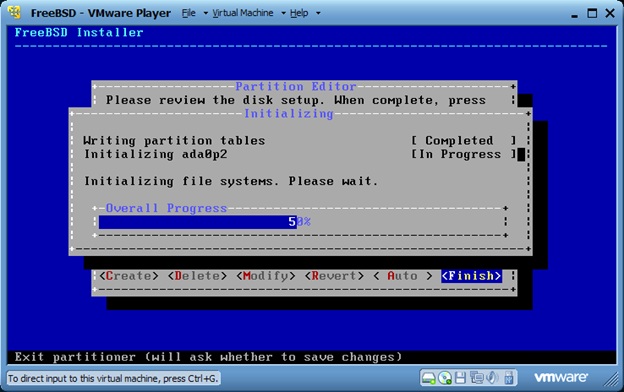Click the network adapter device icon
Image resolution: width=624 pixels, height=392 pixels.
(476, 378)
